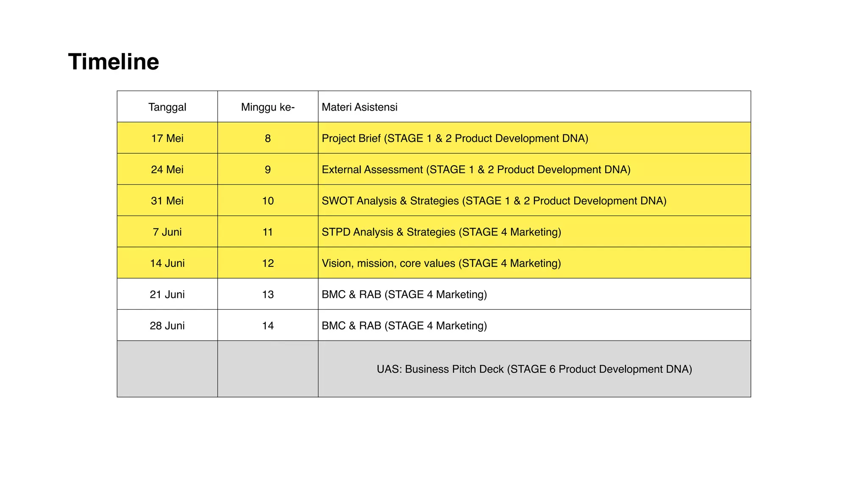The width and height of the screenshot is (868, 488).
Task: Click the 24 Mei date cell
Action: click(167, 169)
